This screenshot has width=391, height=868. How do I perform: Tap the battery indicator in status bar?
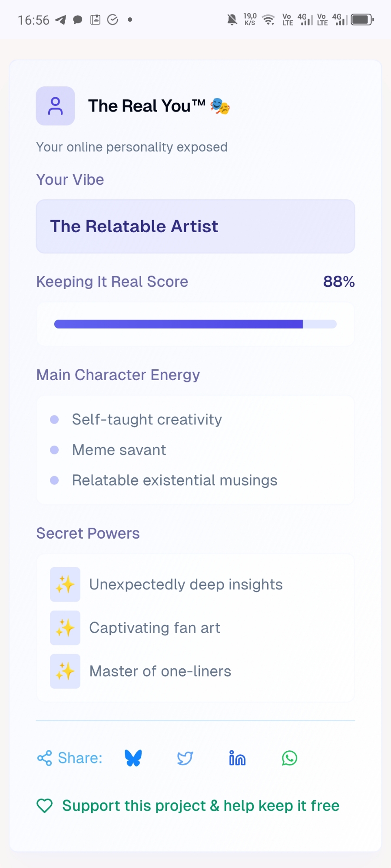click(x=362, y=20)
